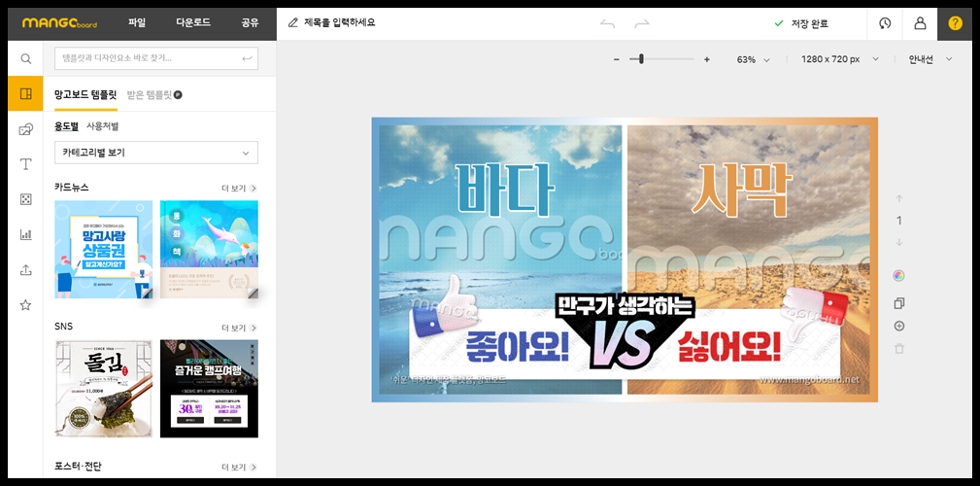Viewport: 980px width, 486px height.
Task: Open the 안내선 guides dropdown
Action: [x=931, y=59]
